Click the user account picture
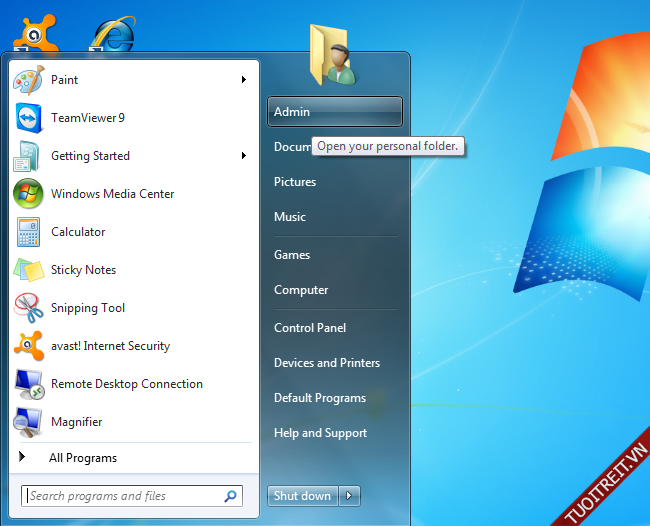 pyautogui.click(x=333, y=55)
